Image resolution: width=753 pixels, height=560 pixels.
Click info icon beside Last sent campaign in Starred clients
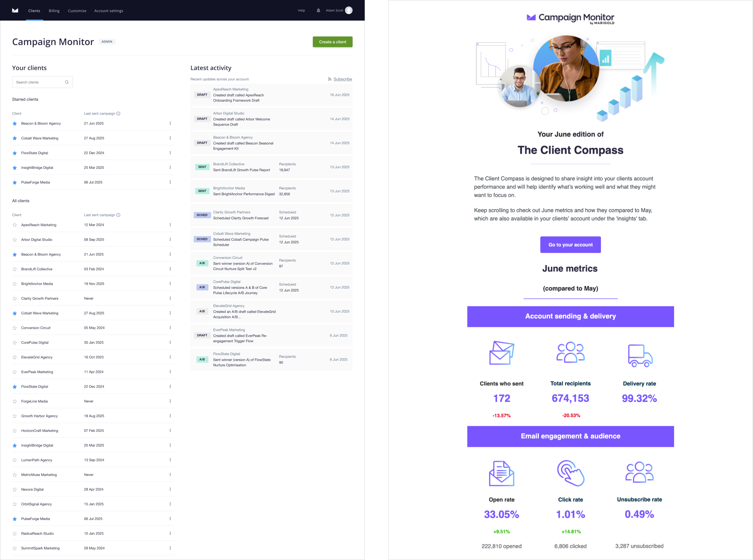click(118, 114)
